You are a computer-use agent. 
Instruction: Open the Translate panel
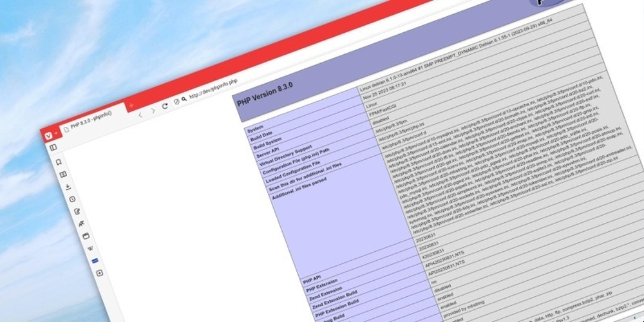(x=81, y=223)
